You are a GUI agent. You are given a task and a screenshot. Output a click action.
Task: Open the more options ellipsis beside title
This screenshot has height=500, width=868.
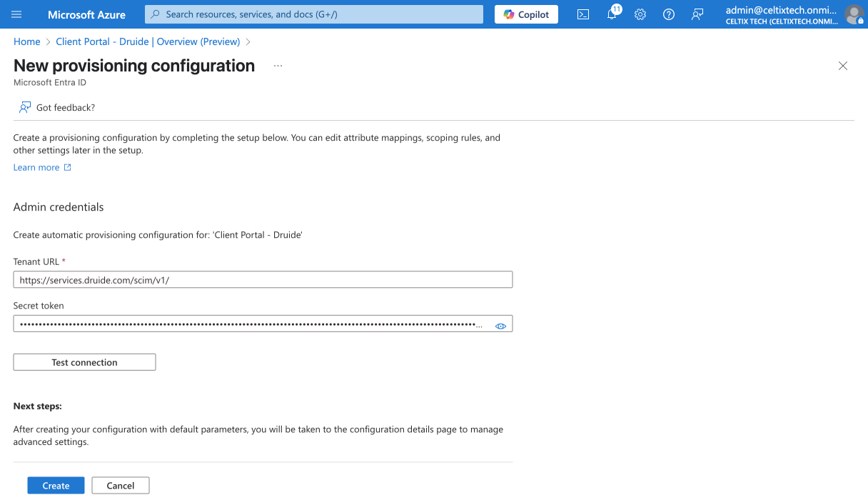(x=278, y=66)
